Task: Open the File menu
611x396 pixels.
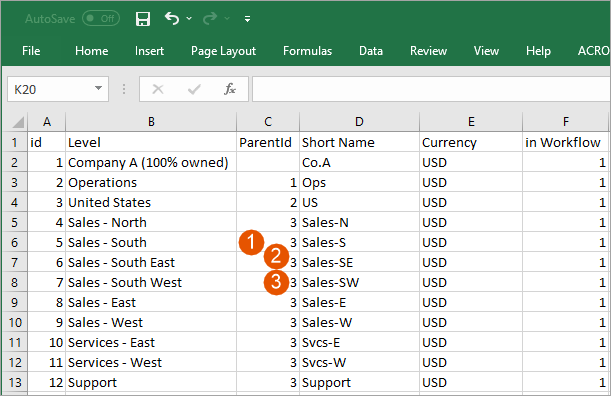Action: [x=31, y=51]
